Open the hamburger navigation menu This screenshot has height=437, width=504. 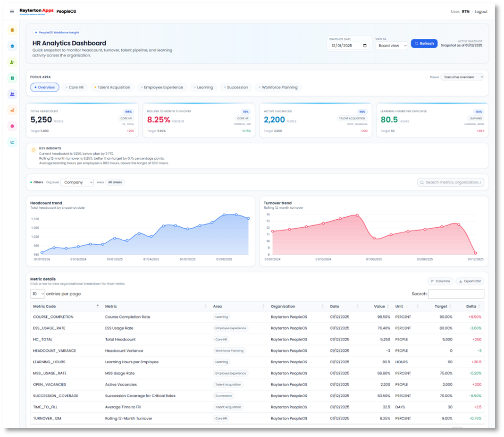[11, 11]
